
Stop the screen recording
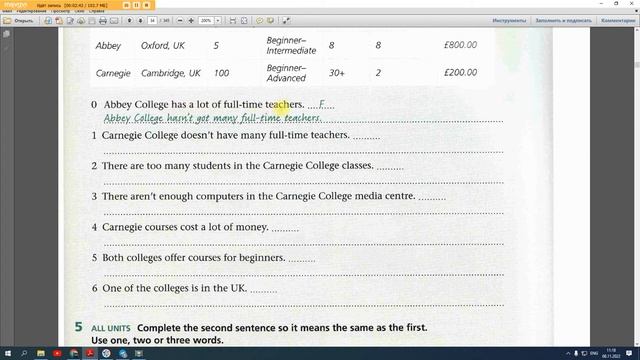(147, 5)
